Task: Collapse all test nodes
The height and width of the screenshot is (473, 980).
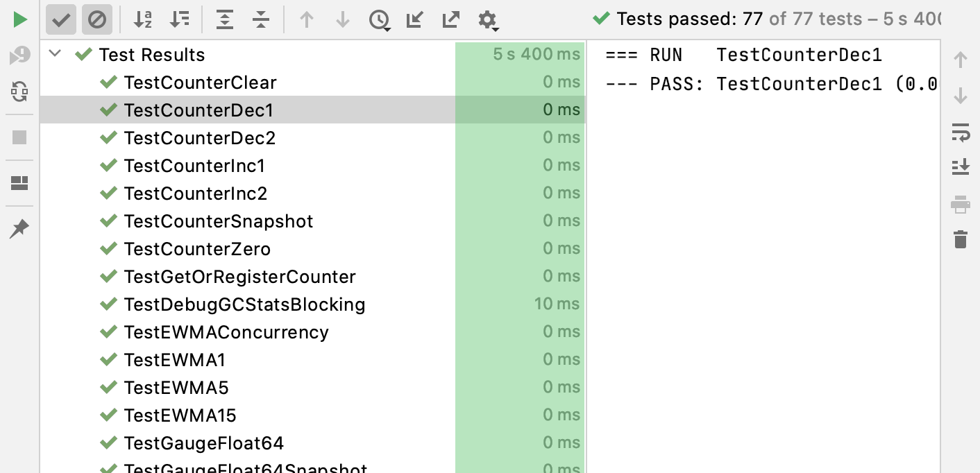Action: pyautogui.click(x=261, y=19)
